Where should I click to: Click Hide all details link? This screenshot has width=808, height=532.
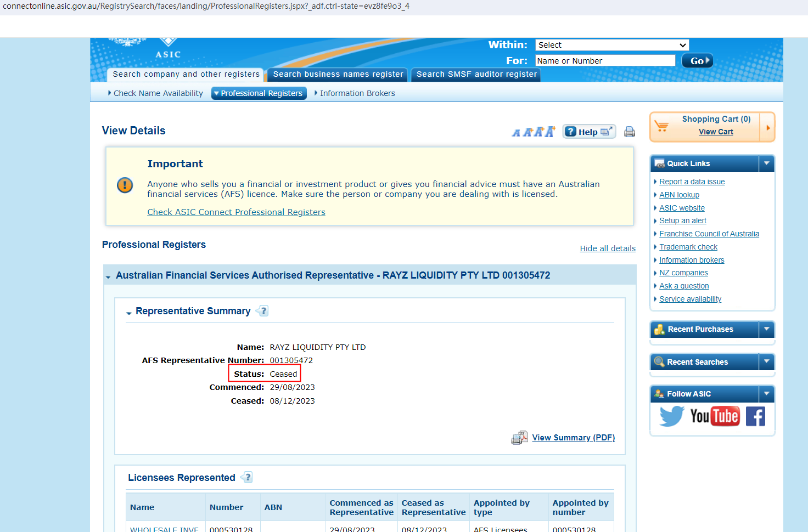(608, 248)
